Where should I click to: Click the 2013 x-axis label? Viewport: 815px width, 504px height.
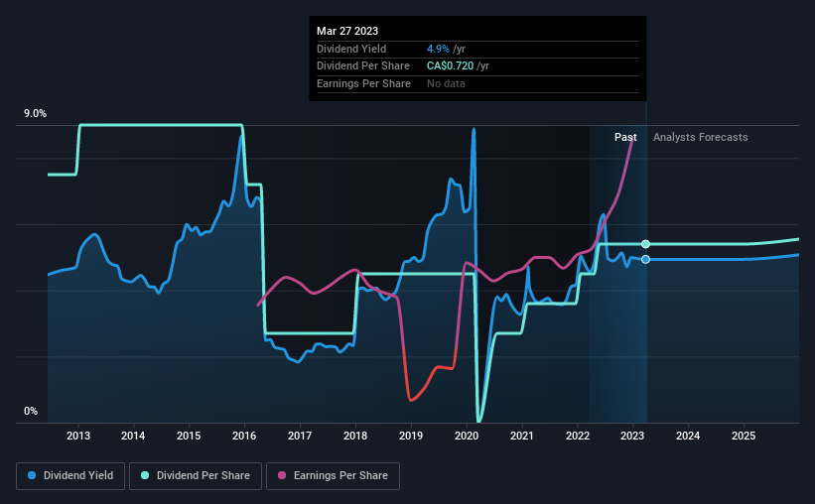pos(78,436)
